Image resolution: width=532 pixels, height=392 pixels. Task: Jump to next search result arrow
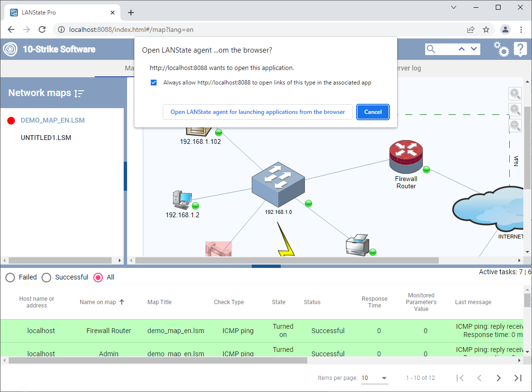(x=474, y=49)
